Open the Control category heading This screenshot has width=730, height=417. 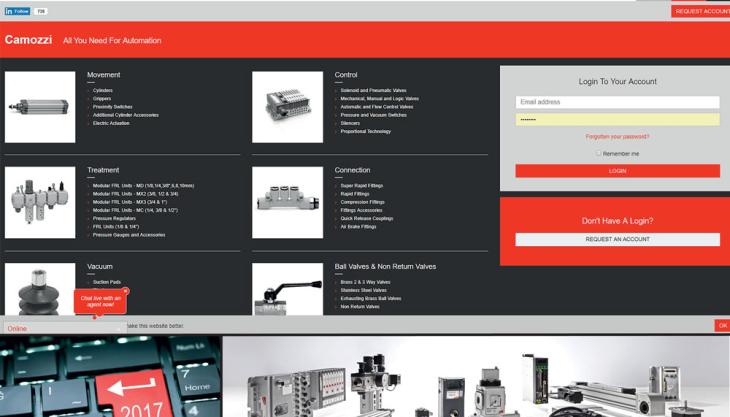click(346, 74)
